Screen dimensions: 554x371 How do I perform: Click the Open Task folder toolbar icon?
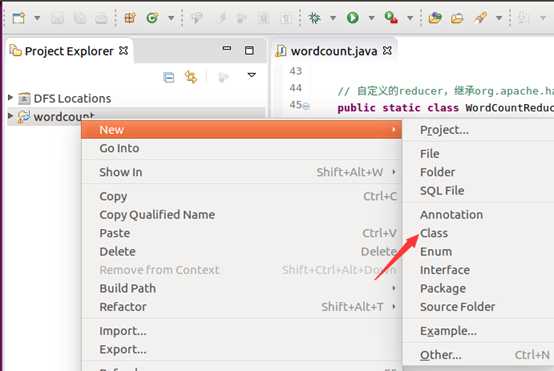pyautogui.click(x=457, y=18)
